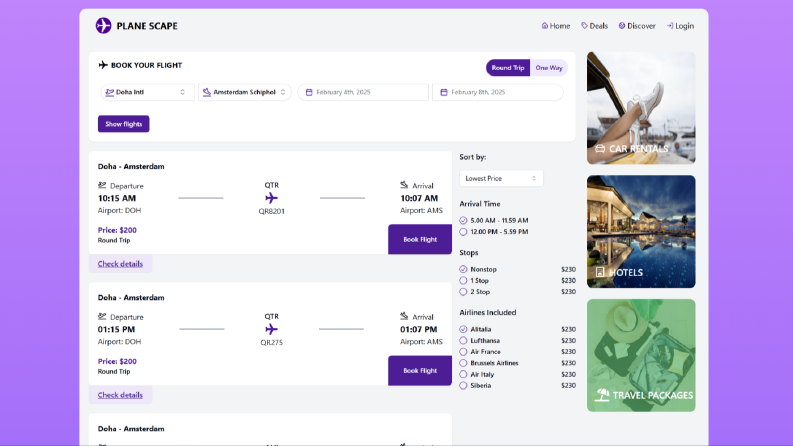Click 10:15 AM departure time

pos(117,198)
